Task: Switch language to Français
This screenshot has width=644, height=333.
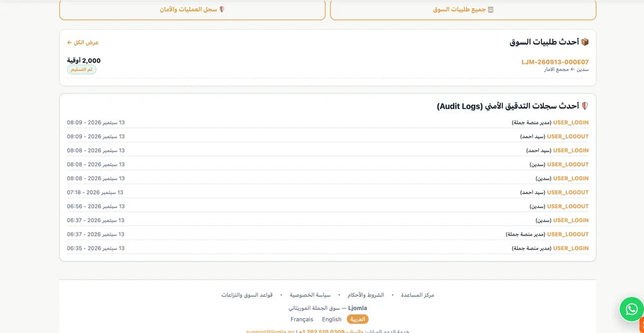Action: [x=302, y=319]
